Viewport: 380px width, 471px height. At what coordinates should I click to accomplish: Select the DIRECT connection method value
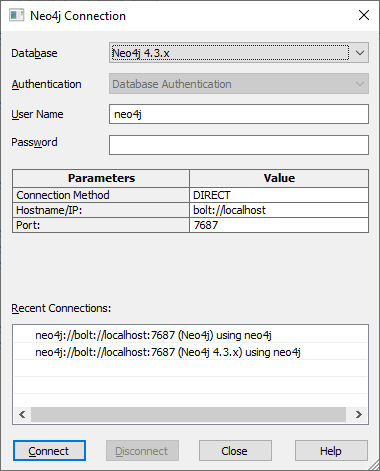click(x=279, y=195)
